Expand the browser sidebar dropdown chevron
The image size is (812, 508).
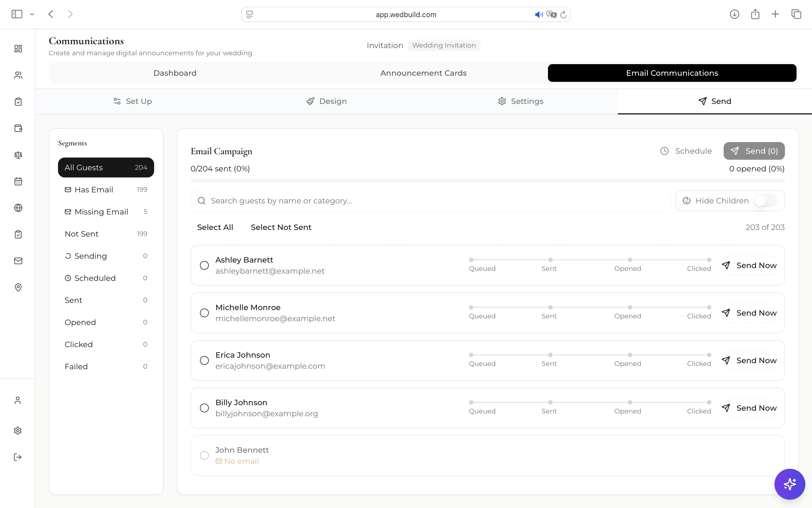pyautogui.click(x=32, y=14)
